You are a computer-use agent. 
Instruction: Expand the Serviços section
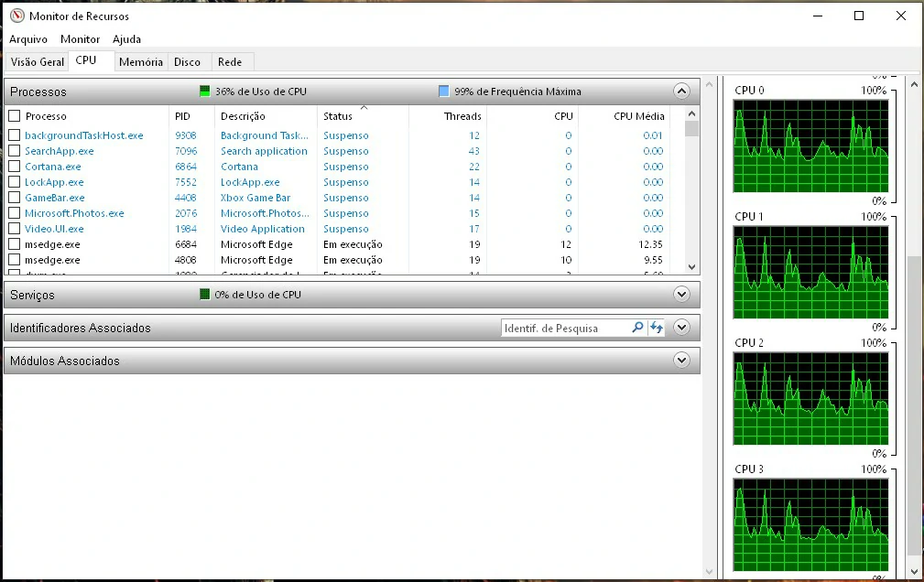click(681, 294)
